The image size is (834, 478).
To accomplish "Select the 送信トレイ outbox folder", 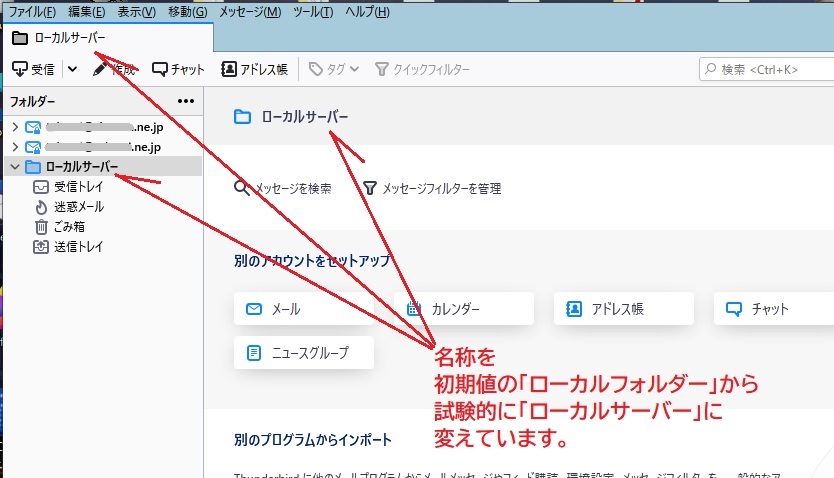I will click(x=78, y=247).
